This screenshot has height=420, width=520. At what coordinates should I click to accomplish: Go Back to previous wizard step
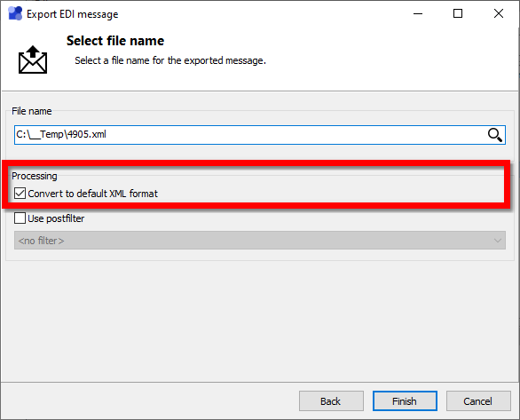point(331,401)
